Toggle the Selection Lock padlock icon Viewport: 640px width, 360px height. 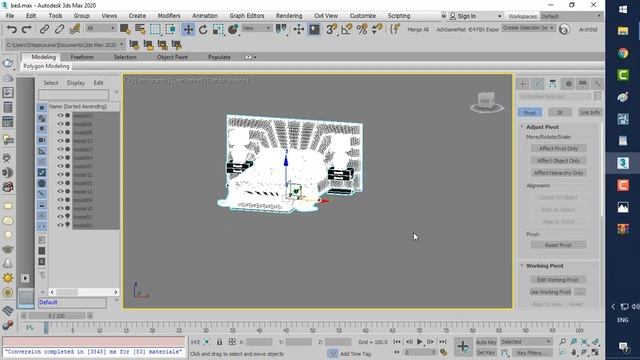click(x=219, y=342)
